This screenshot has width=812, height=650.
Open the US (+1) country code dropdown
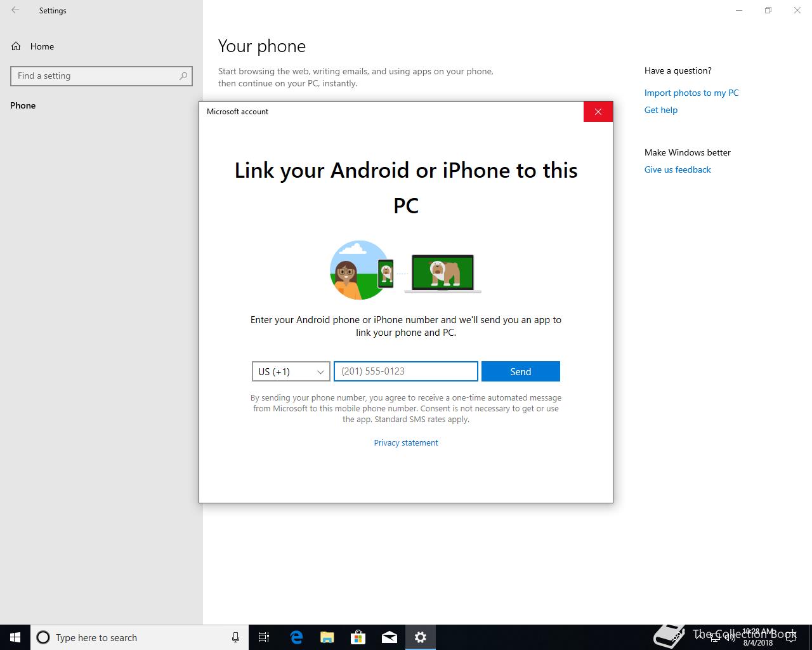291,371
